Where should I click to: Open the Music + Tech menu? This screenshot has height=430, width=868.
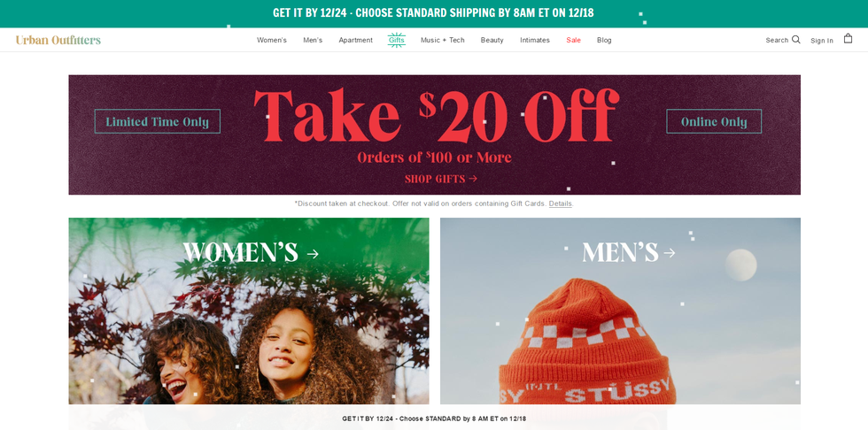[442, 41]
